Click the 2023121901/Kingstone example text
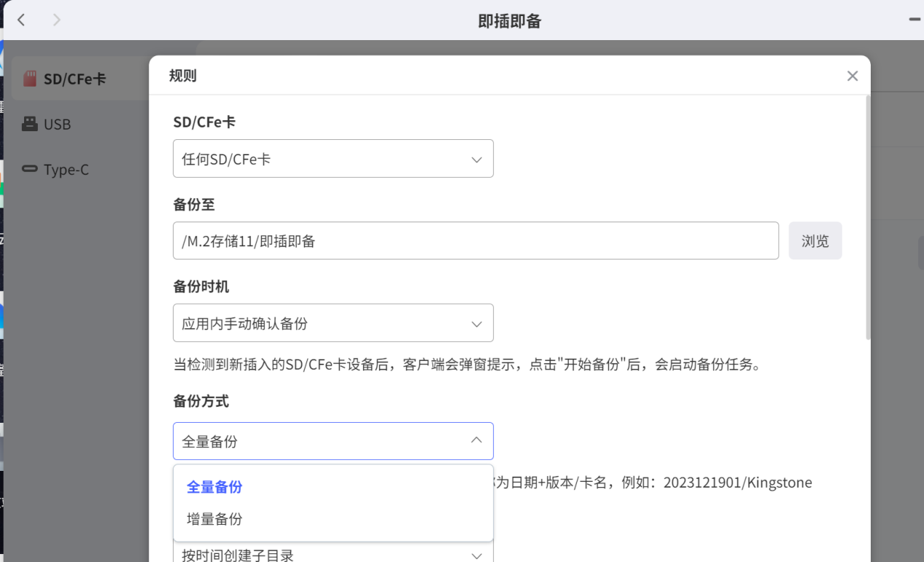 (x=738, y=483)
